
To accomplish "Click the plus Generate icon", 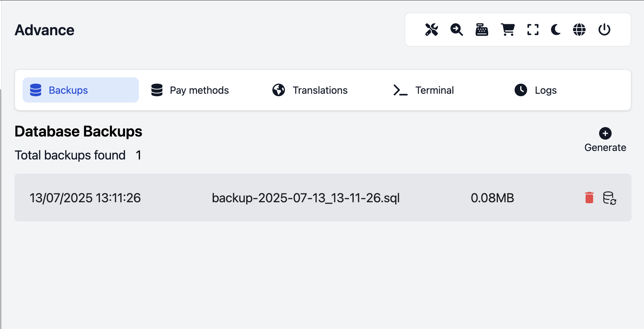I will tap(605, 133).
